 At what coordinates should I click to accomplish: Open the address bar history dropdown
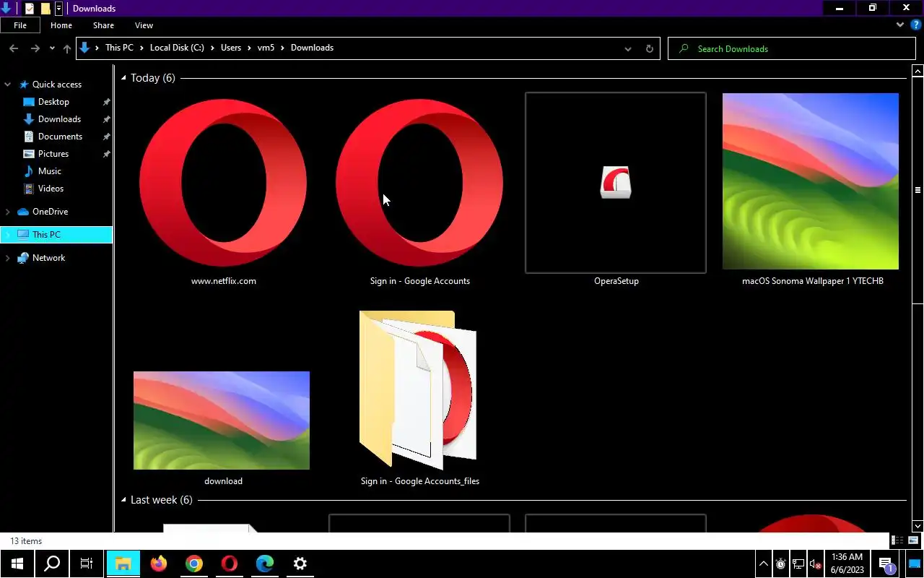tap(628, 48)
